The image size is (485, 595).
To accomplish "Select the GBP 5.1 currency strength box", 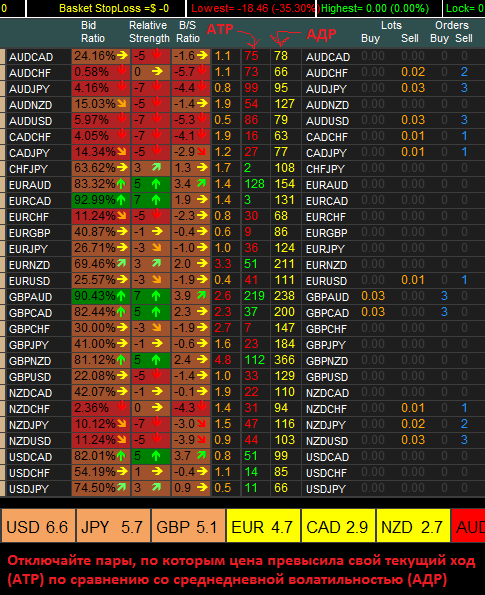I will [x=188, y=526].
